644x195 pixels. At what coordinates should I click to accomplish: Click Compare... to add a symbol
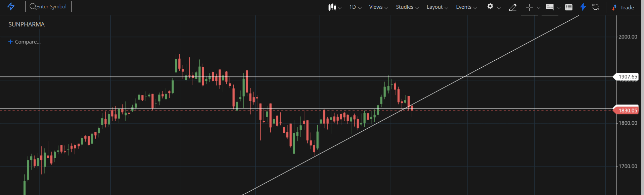[x=28, y=42]
